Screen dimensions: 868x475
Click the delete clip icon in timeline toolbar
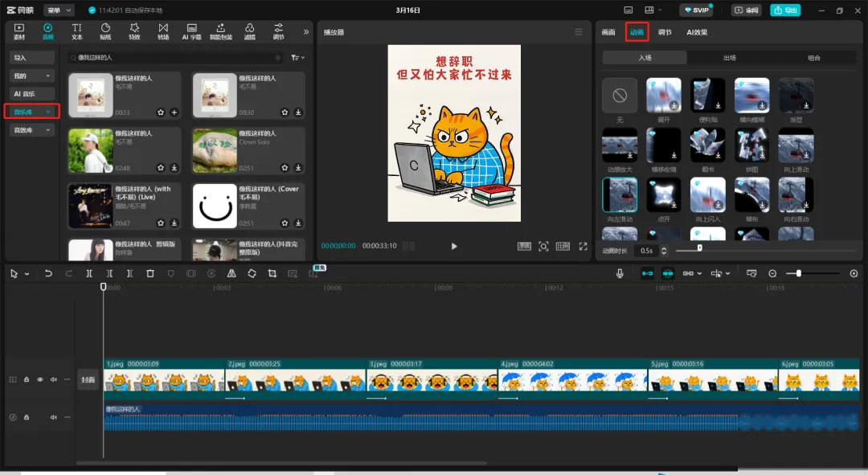(x=150, y=274)
